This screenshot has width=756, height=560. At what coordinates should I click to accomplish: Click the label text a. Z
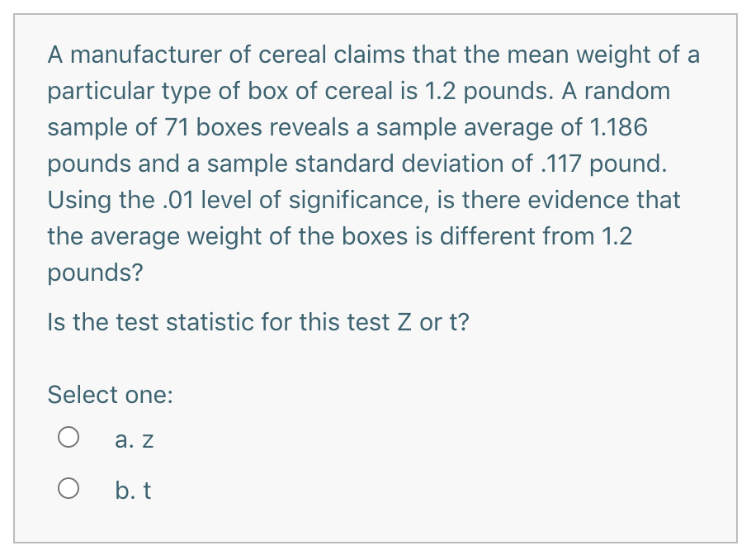coord(134,439)
